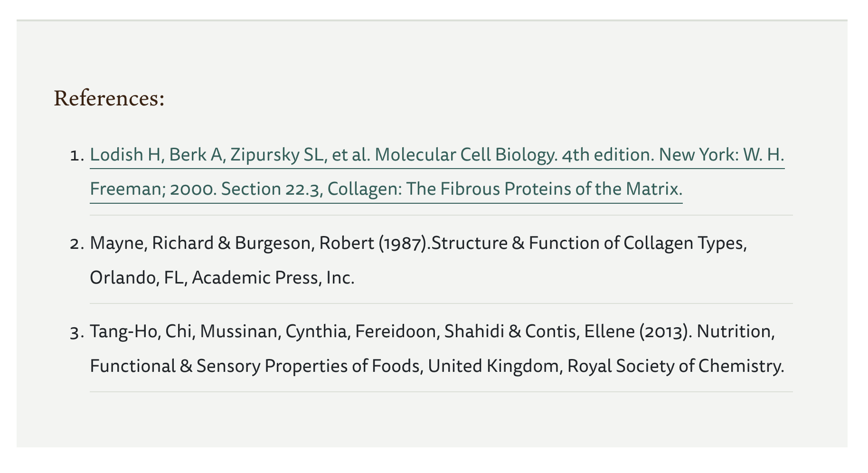Click the "References:" heading
Image resolution: width=868 pixels, height=473 pixels.
click(109, 98)
